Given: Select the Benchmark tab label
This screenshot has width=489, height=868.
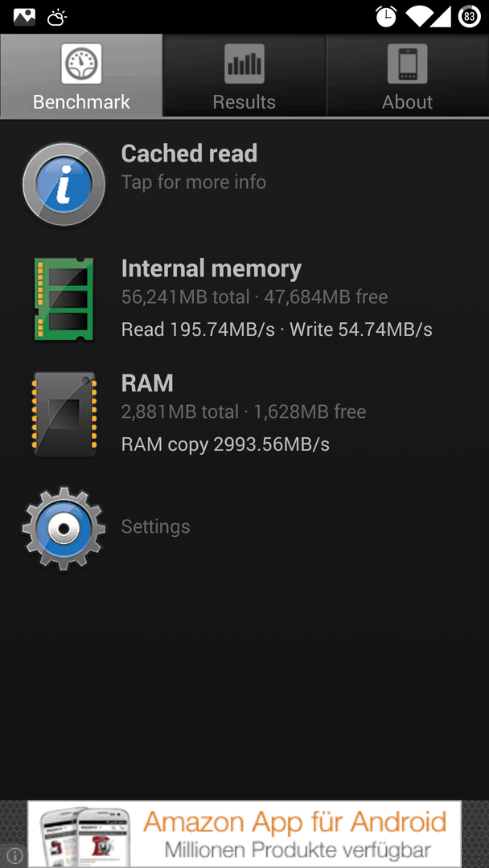Looking at the screenshot, I should (x=81, y=102).
